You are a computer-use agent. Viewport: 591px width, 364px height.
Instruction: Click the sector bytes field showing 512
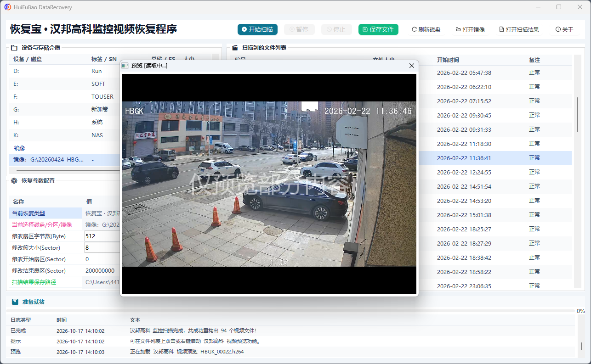tap(102, 236)
